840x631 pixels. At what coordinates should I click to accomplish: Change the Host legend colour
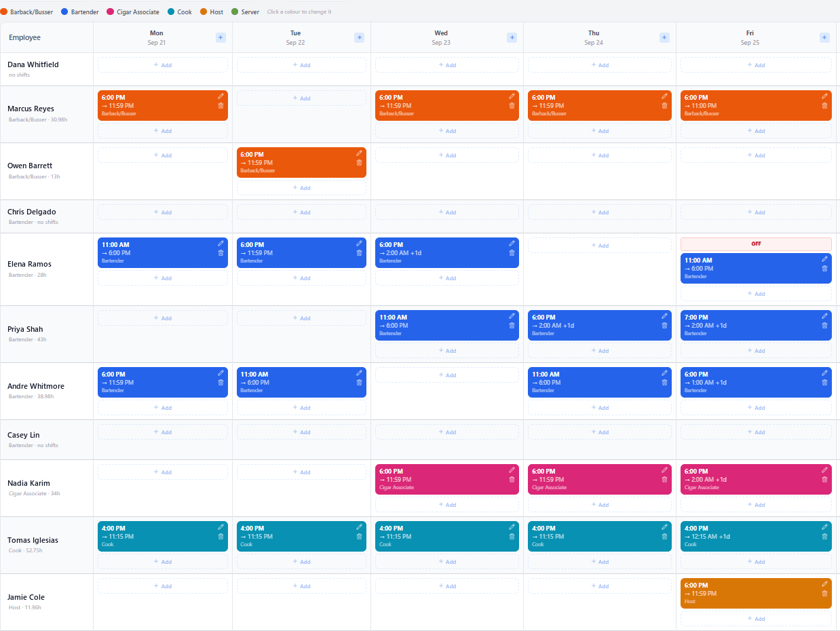[x=204, y=12]
